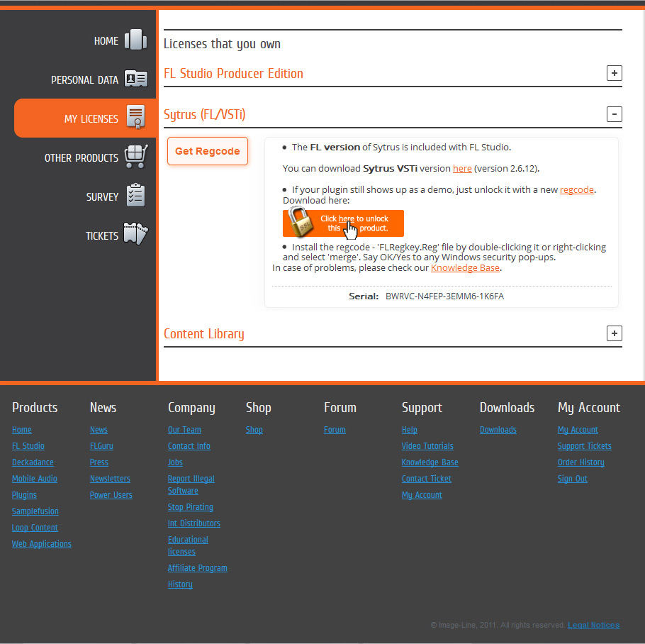The width and height of the screenshot is (645, 644).
Task: Click the Survey checklist icon
Action: (x=136, y=195)
